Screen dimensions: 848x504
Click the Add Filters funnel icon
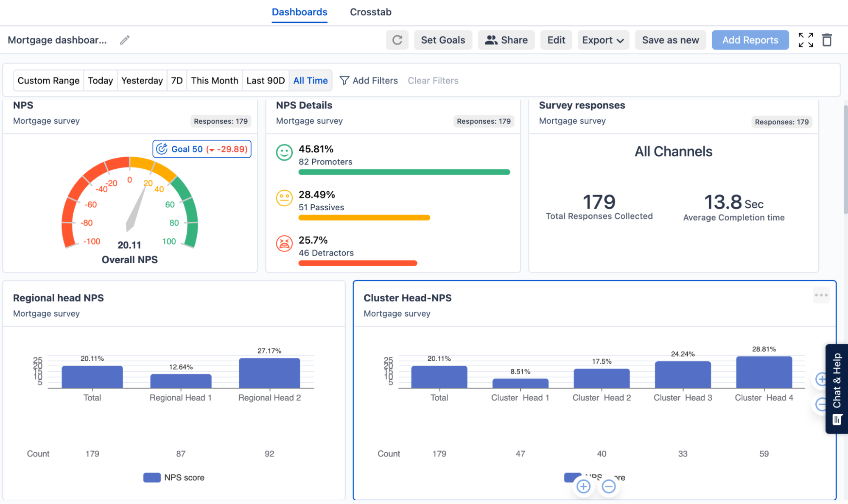pos(344,80)
